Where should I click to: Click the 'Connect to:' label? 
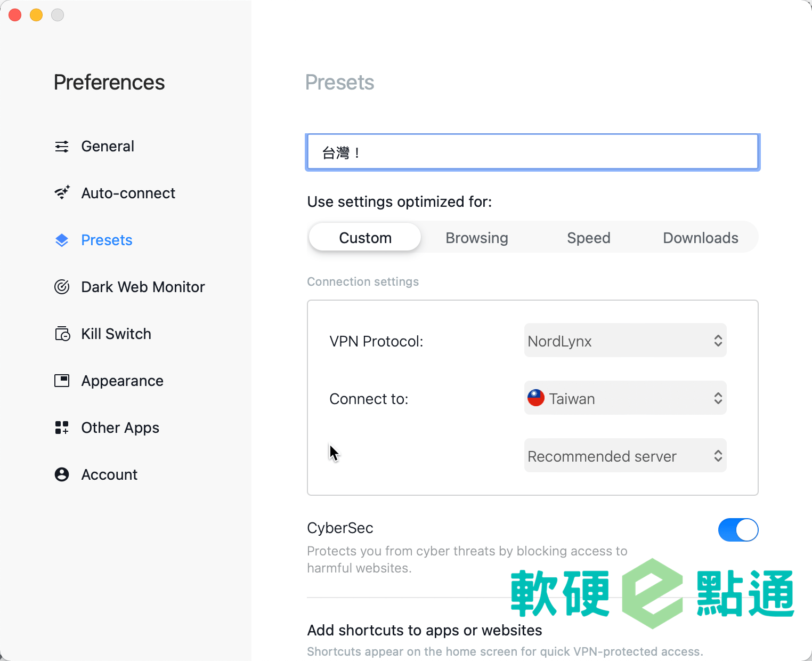tap(369, 399)
